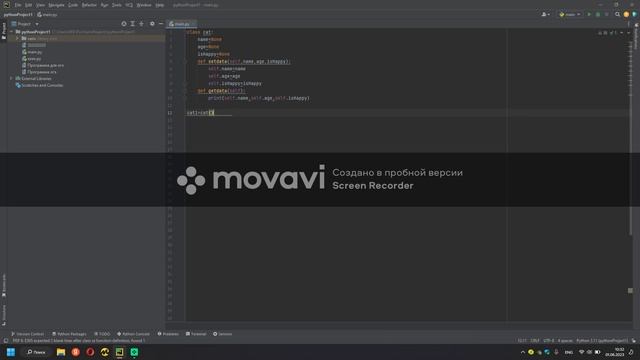Open the Tools menu
The width and height of the screenshot is (640, 360).
click(117, 5)
